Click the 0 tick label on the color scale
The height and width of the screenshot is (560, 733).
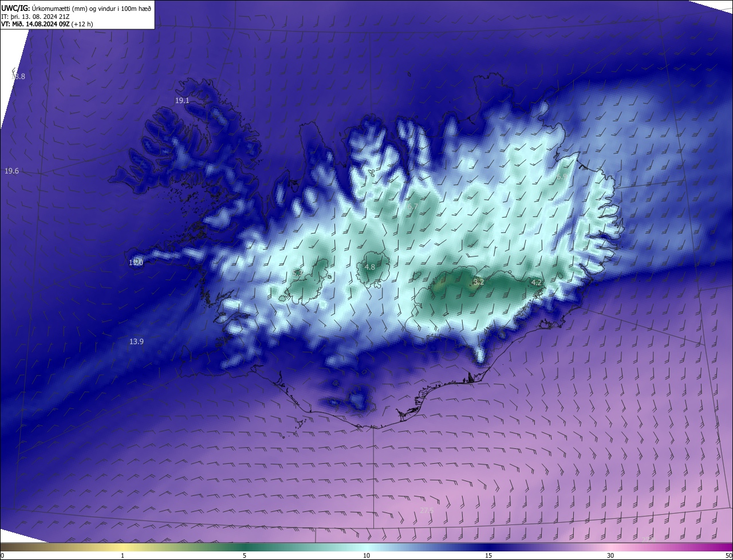[x=2, y=555]
